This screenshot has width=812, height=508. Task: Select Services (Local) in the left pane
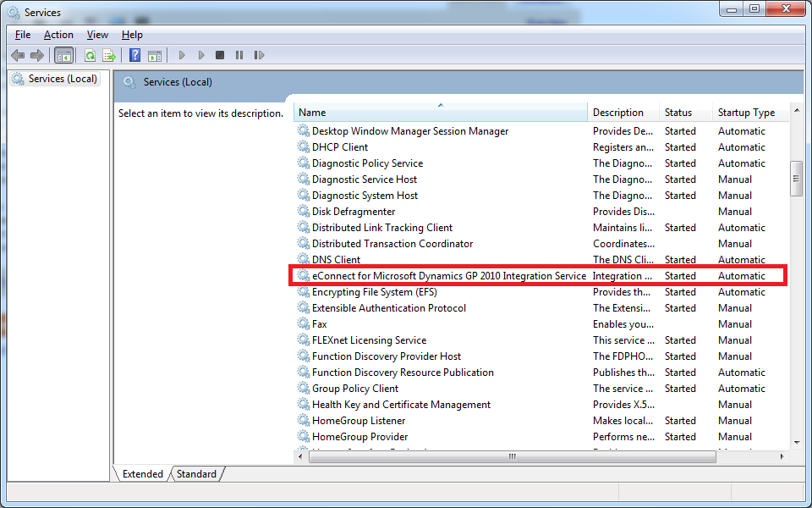[x=61, y=78]
